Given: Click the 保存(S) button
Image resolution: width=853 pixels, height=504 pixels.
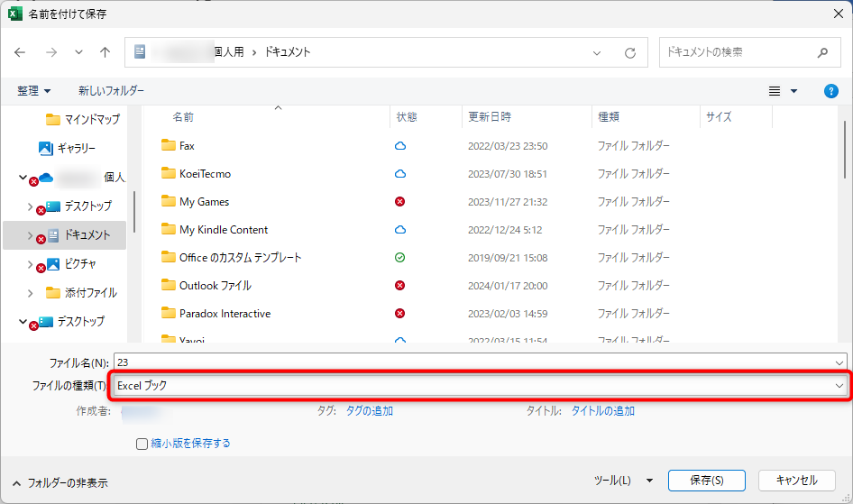Looking at the screenshot, I should [707, 481].
